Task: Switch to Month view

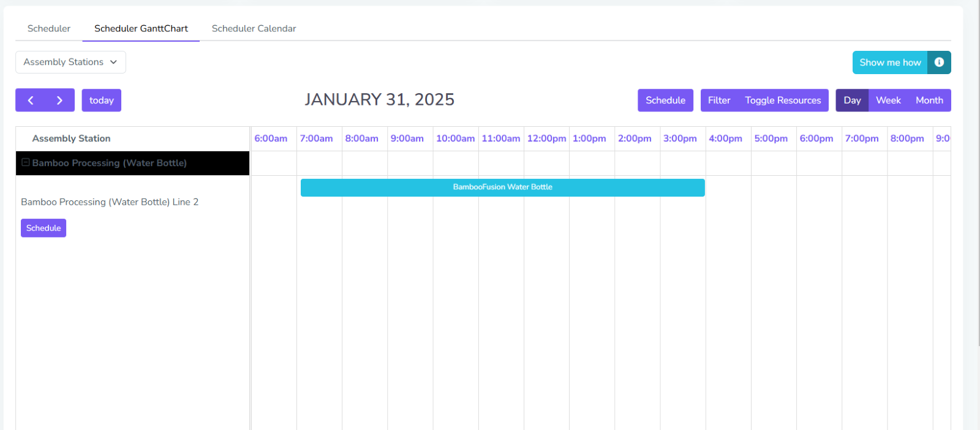Action: point(929,100)
